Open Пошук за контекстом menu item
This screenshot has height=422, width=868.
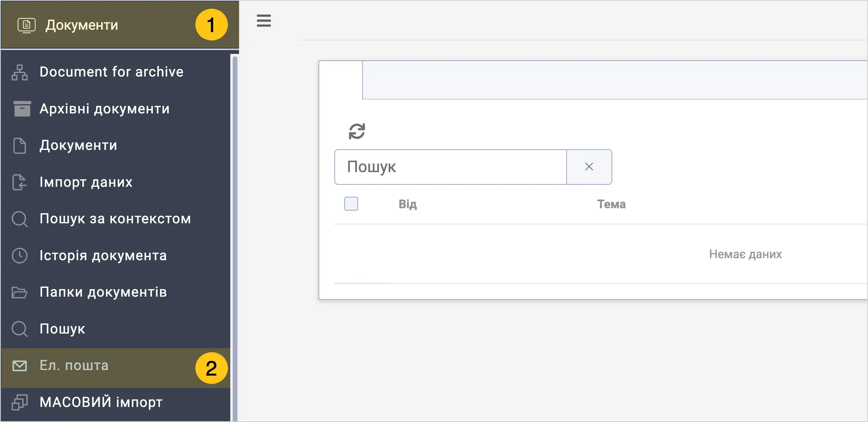(116, 219)
